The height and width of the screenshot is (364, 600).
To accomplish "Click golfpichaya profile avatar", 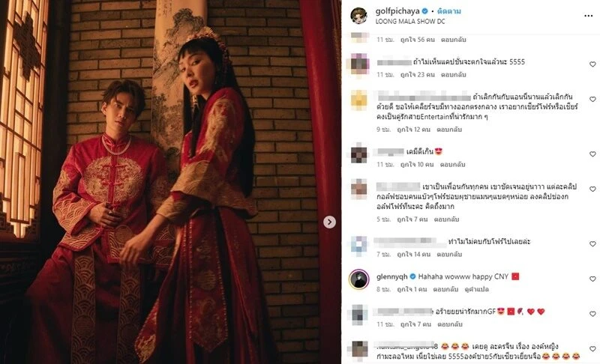I will click(x=359, y=16).
